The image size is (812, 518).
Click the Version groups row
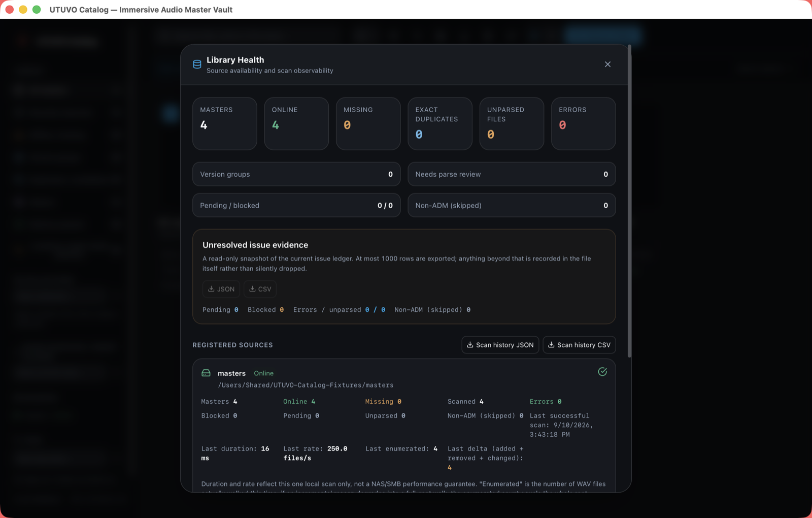pyautogui.click(x=296, y=174)
